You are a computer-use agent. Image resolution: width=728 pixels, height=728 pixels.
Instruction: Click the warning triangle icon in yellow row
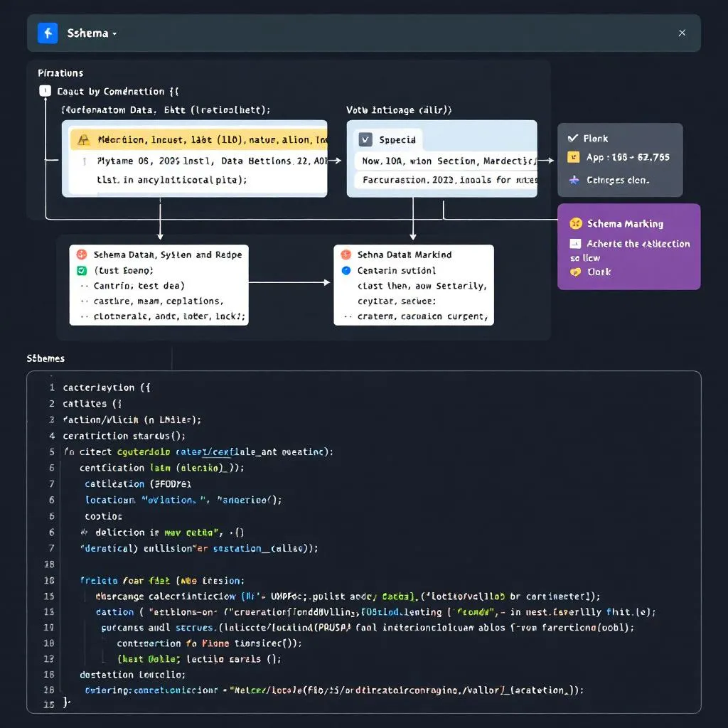[82, 140]
